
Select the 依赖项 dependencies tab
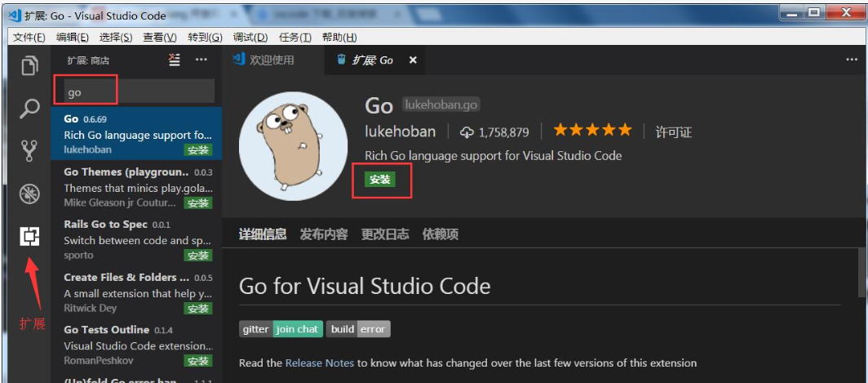tap(441, 234)
